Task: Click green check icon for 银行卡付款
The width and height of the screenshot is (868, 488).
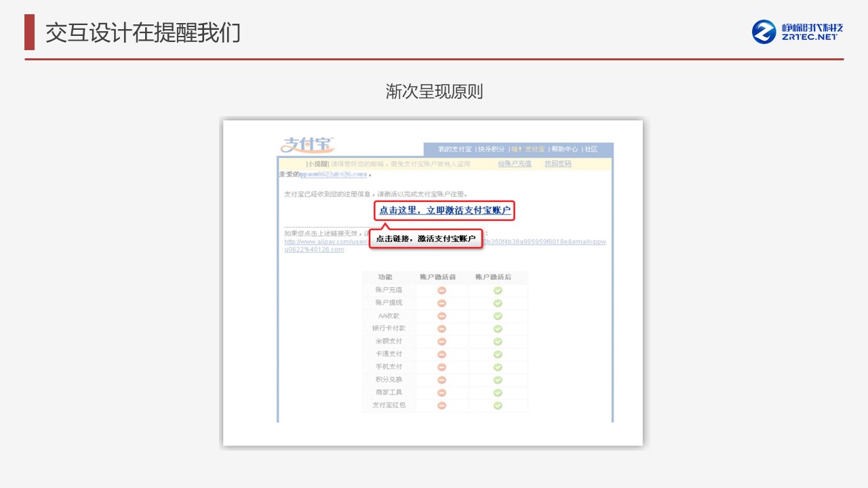Action: point(498,329)
